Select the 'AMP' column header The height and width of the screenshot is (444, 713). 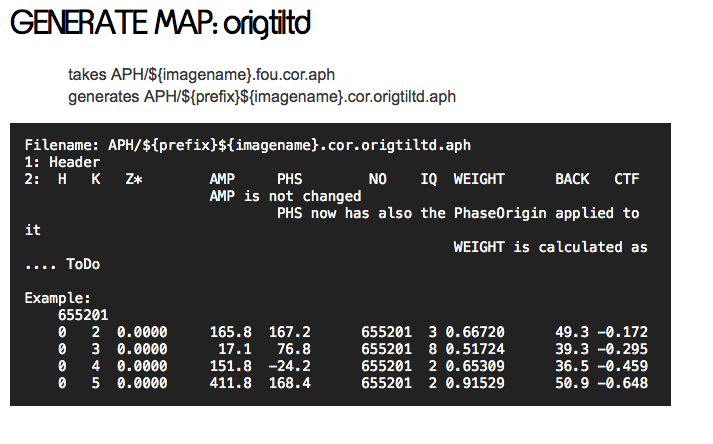point(222,179)
